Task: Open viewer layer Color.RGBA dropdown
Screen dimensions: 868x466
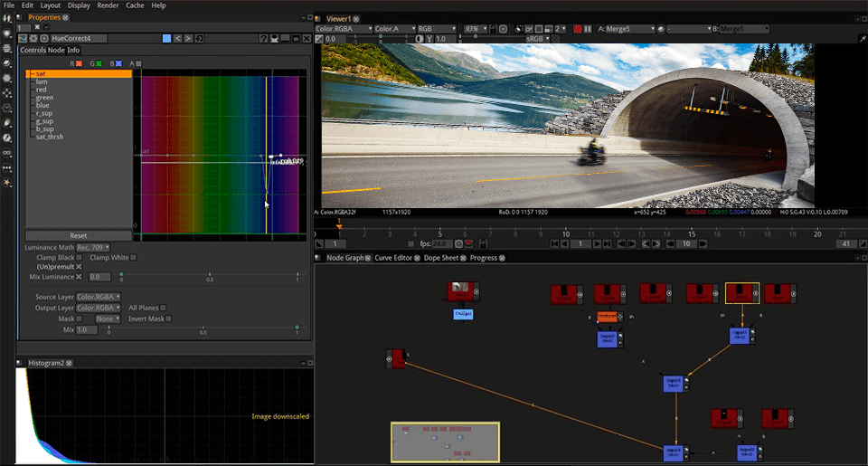Action: point(344,29)
